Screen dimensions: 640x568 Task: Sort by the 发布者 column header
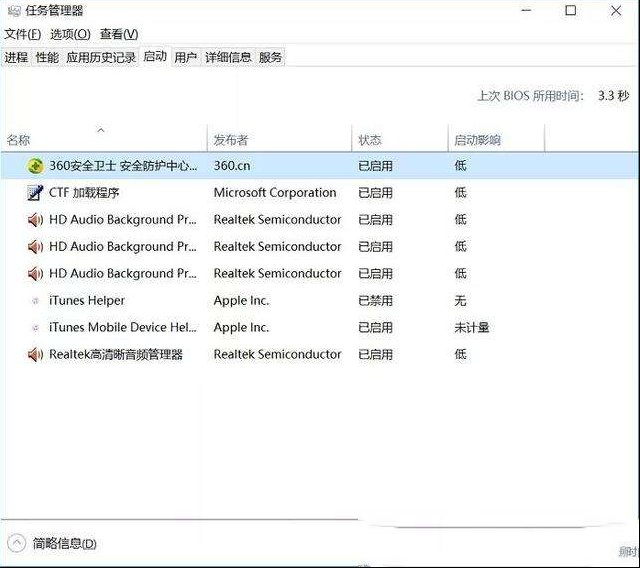(x=280, y=138)
